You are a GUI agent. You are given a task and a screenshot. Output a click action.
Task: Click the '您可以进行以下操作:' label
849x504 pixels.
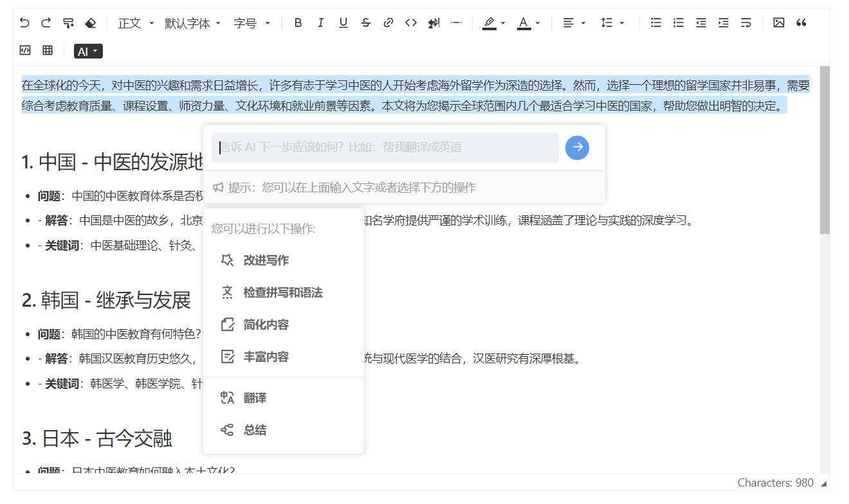(264, 229)
